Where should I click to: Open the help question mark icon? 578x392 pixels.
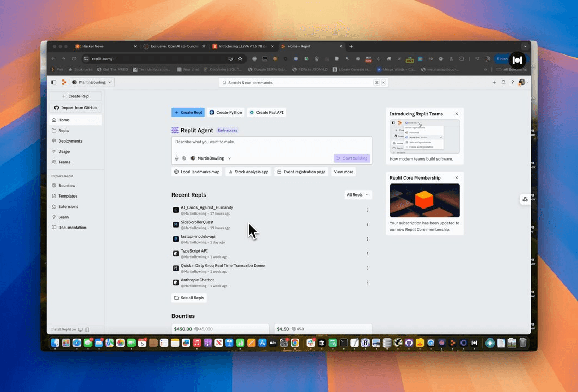512,82
